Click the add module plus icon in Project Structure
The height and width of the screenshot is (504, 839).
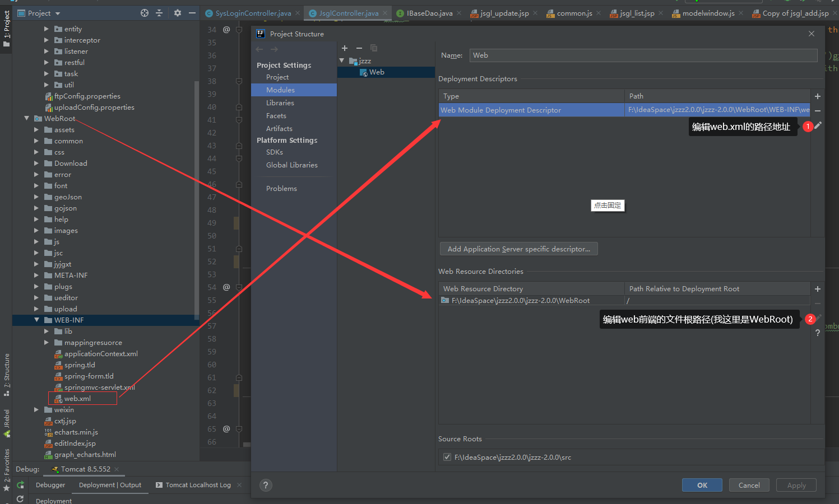point(345,48)
